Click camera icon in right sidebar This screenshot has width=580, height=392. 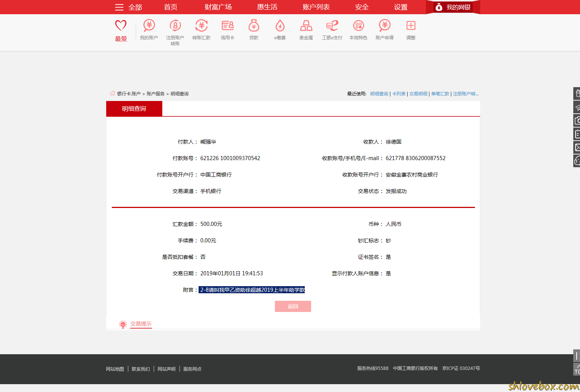point(577,120)
